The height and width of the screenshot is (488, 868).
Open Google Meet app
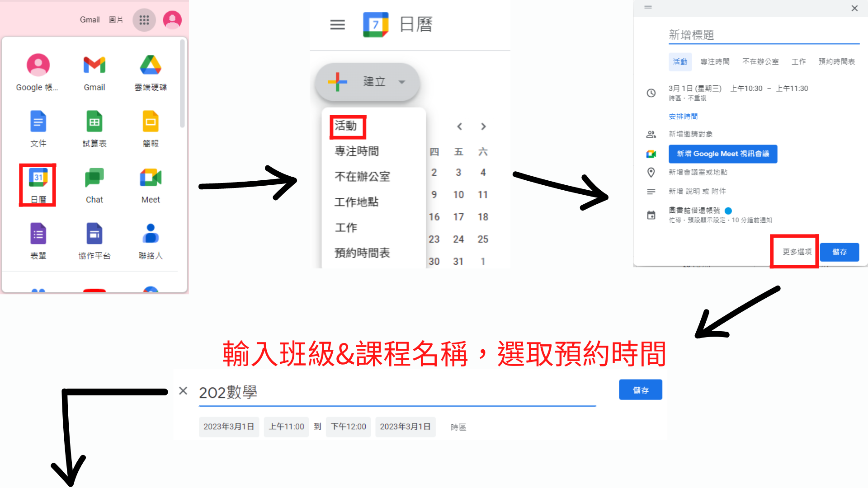click(x=150, y=185)
